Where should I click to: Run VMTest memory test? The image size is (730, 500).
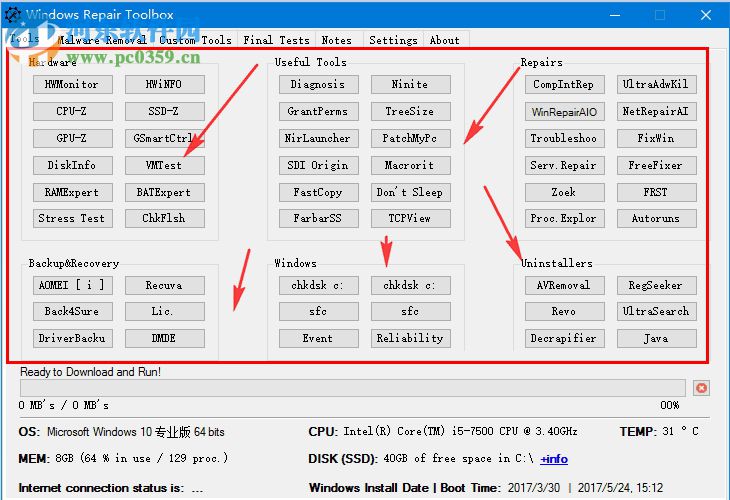click(164, 165)
